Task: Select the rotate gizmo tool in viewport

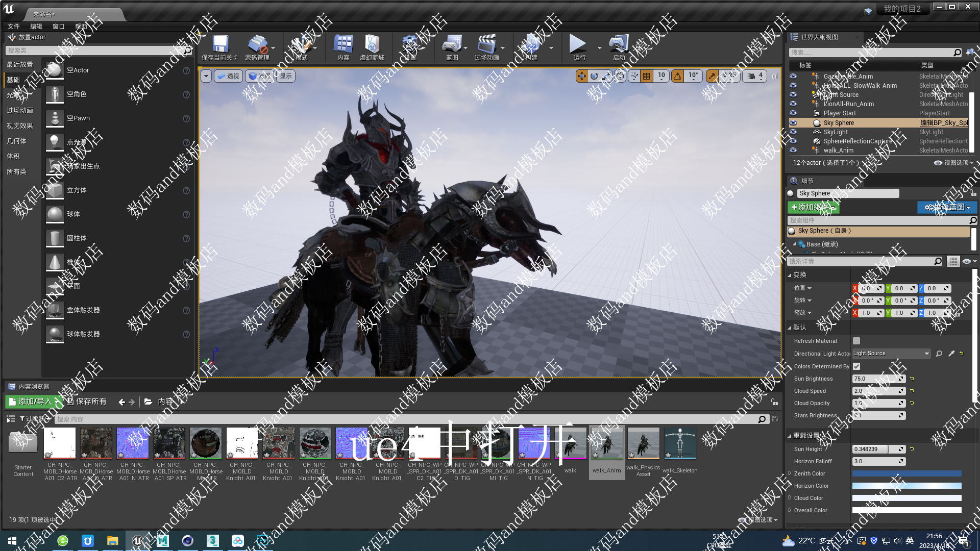Action: click(x=594, y=76)
